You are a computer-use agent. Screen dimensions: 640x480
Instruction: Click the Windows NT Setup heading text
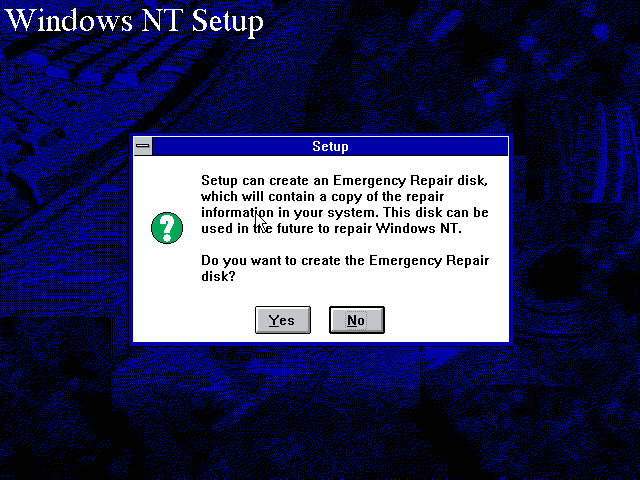click(134, 20)
